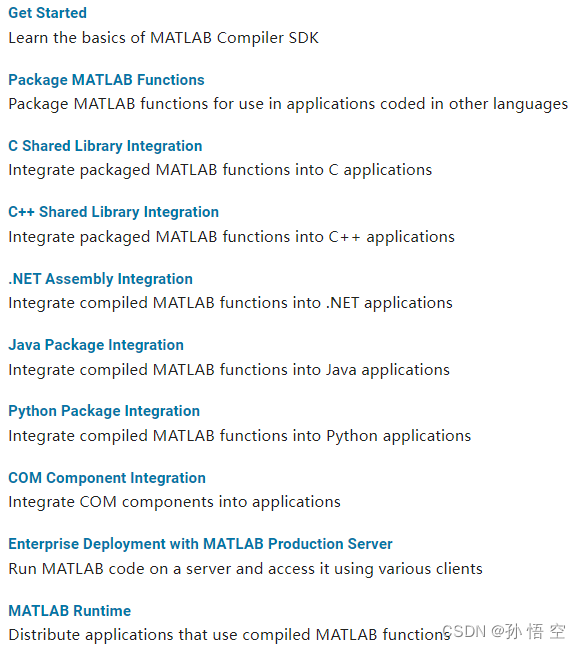Image resolution: width=581 pixels, height=649 pixels.
Task: Click text 'Learn the basics of MATLAB Compiler SDK'
Action: pyautogui.click(x=163, y=38)
